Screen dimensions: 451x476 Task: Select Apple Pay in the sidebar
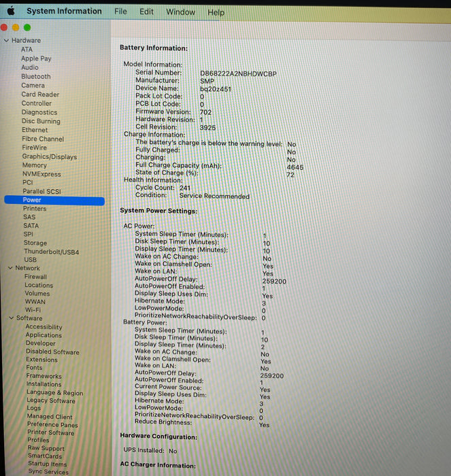pyautogui.click(x=36, y=58)
